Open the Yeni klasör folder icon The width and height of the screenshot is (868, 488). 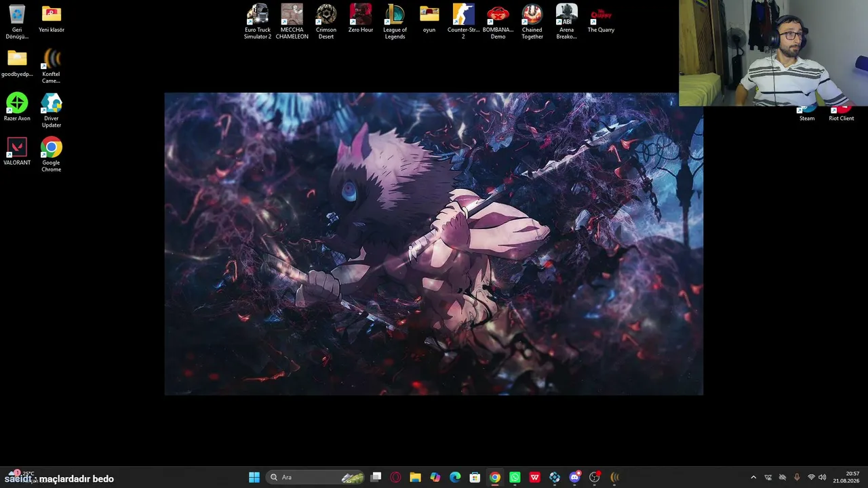[52, 19]
